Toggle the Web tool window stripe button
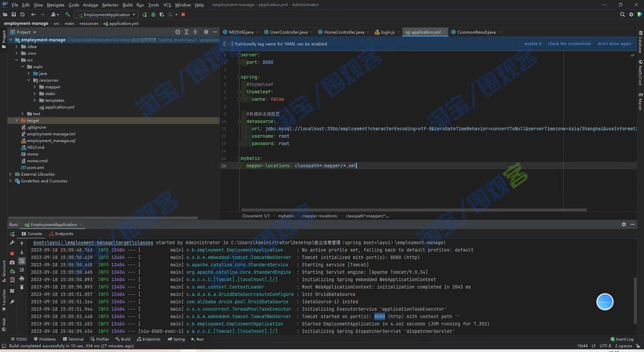Screen dimensions: 644x352 coord(4,324)
